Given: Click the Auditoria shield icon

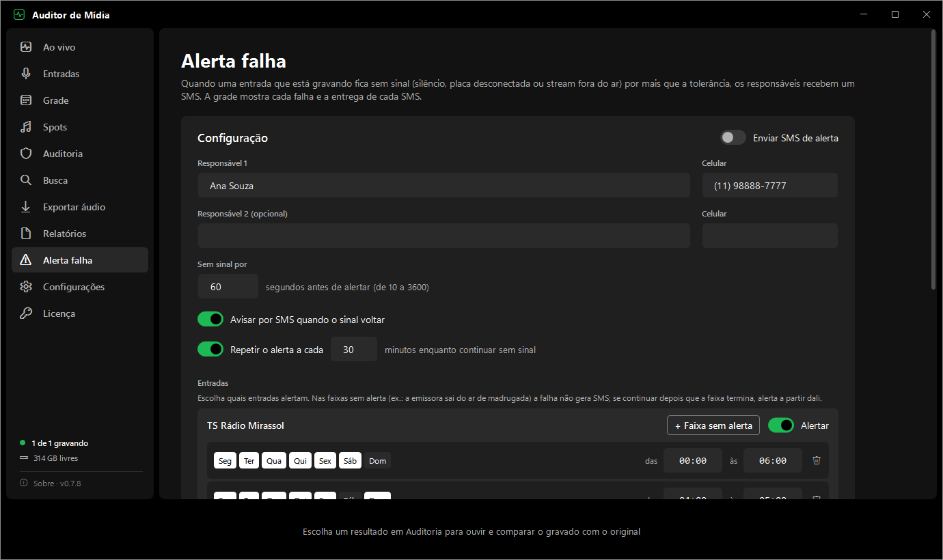Looking at the screenshot, I should pos(26,154).
